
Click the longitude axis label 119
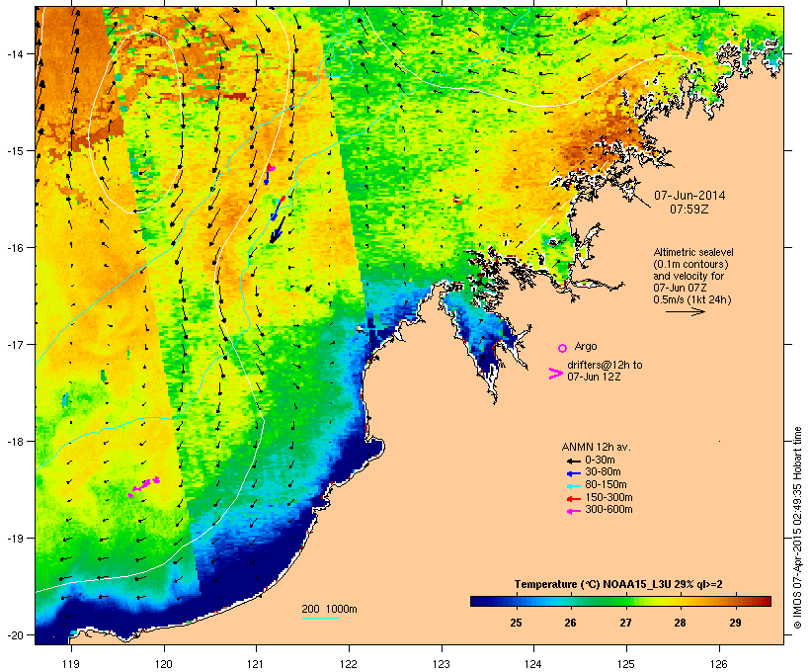click(71, 664)
